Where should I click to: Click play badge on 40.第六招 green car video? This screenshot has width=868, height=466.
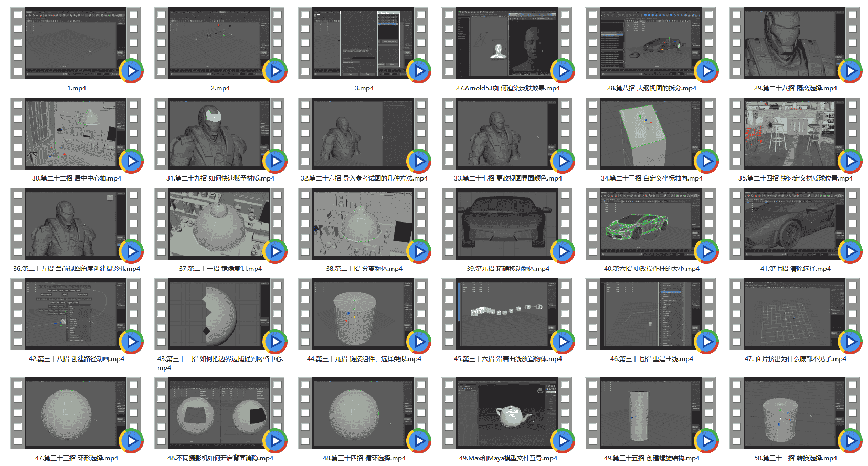coord(706,251)
